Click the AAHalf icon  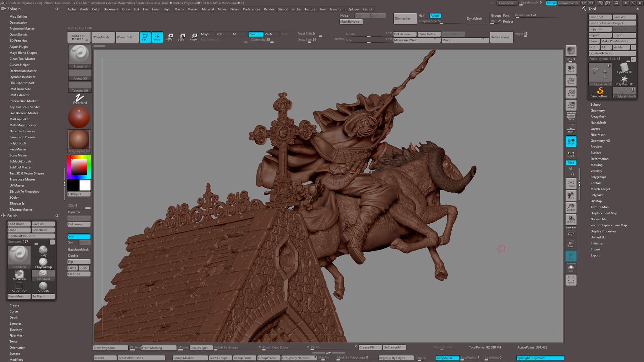[571, 105]
